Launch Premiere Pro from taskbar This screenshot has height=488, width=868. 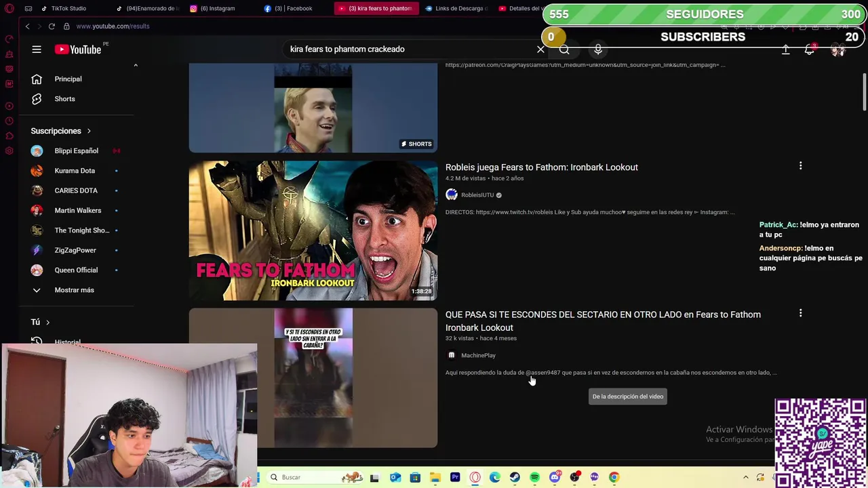(455, 477)
